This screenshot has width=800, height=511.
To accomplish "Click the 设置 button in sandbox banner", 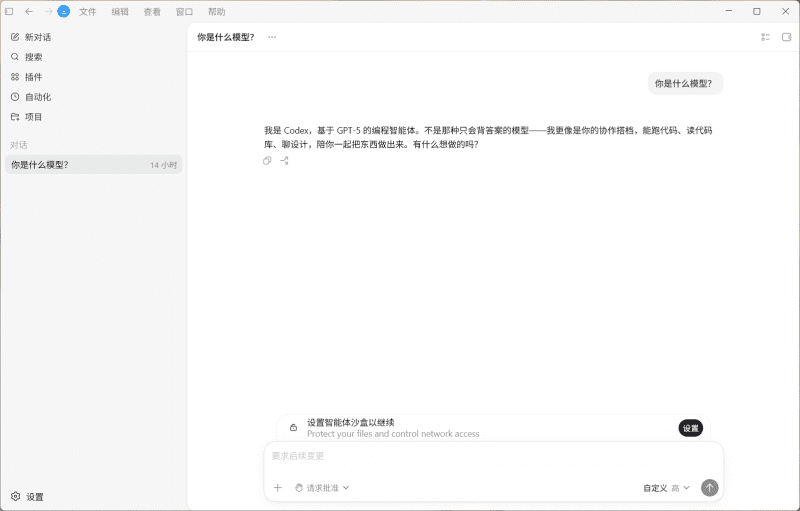I will pos(690,428).
